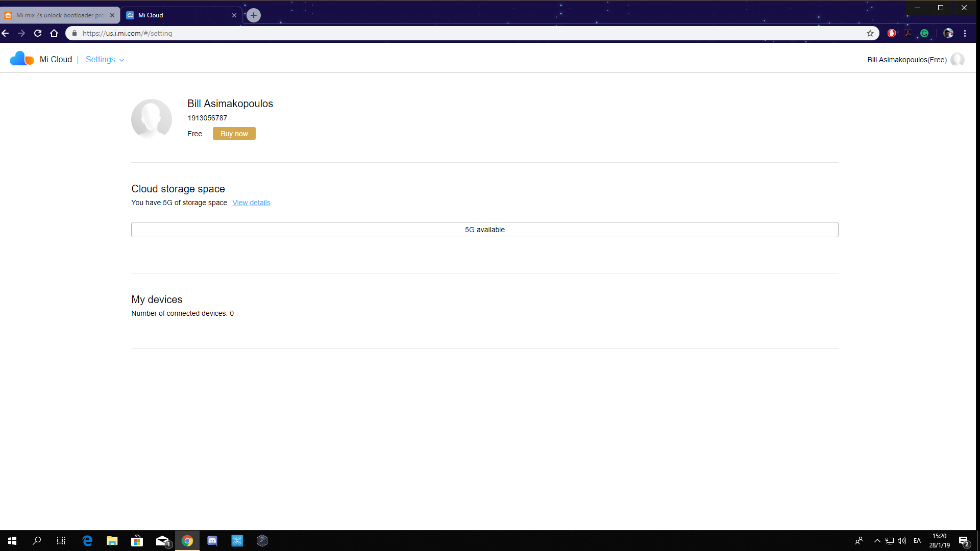Click the large profile avatar picture

coord(152,118)
